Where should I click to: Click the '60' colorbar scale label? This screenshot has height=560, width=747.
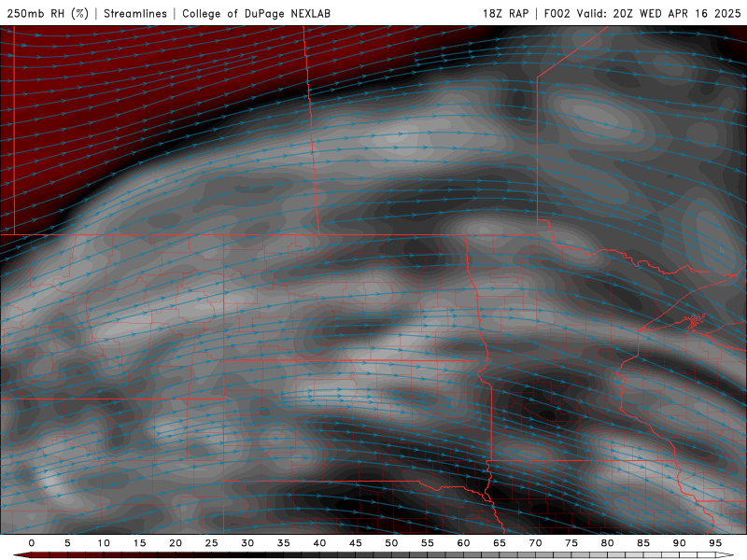point(463,543)
